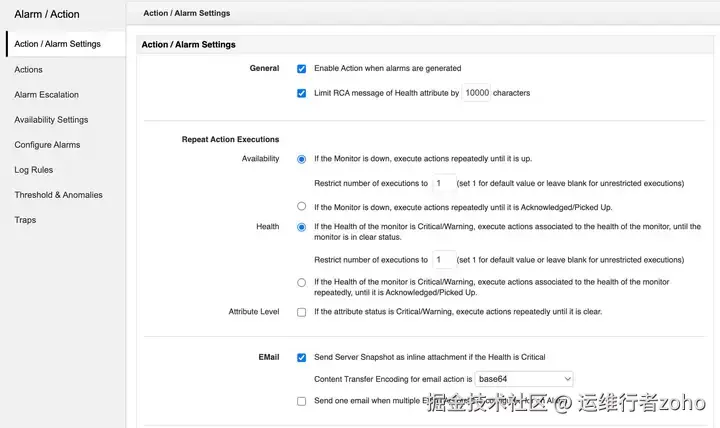The height and width of the screenshot is (428, 720).
Task: Open Availability Settings page
Action: (x=51, y=120)
